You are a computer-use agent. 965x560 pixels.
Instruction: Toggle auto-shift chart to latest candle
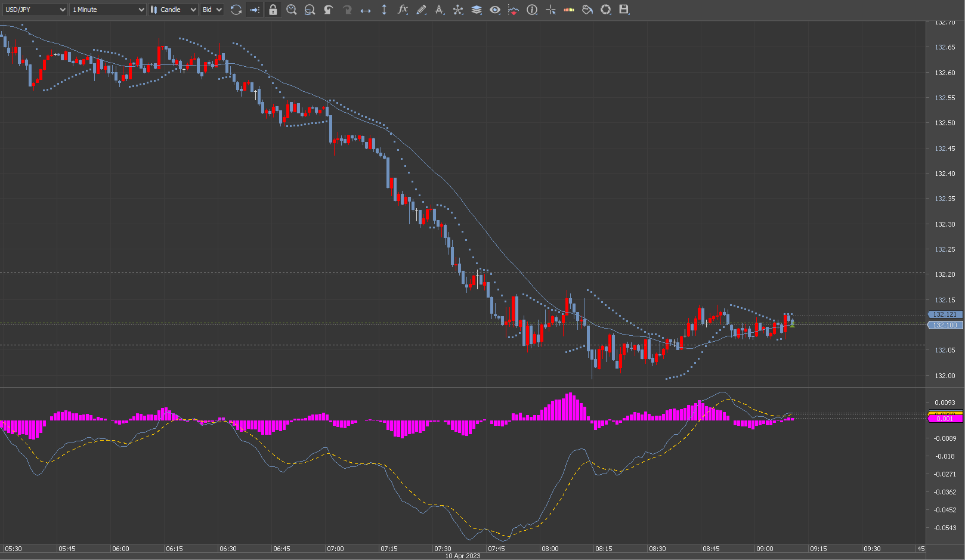click(x=255, y=10)
